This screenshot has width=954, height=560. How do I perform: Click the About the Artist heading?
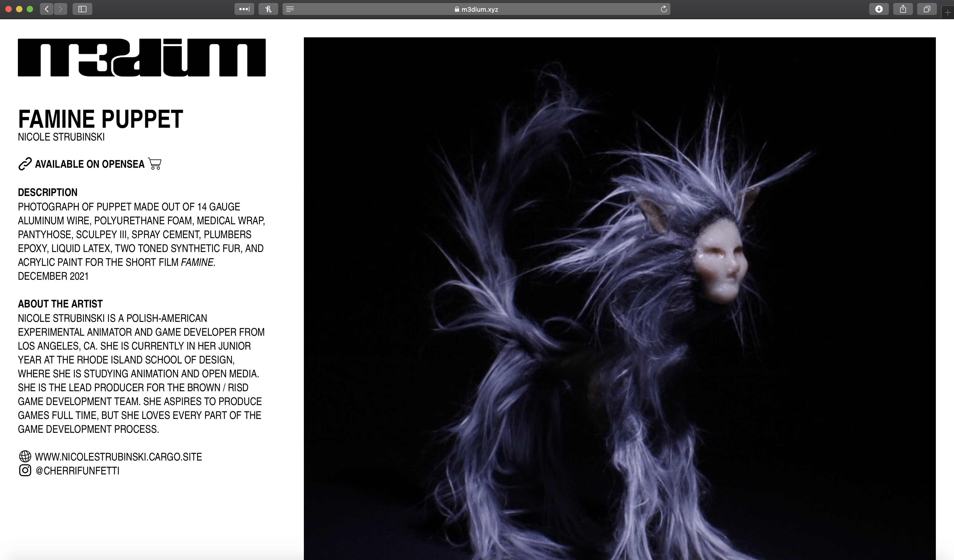60,304
